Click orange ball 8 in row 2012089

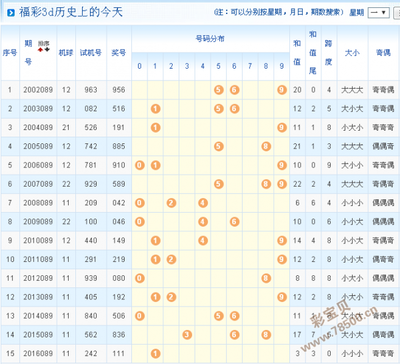tap(266, 278)
